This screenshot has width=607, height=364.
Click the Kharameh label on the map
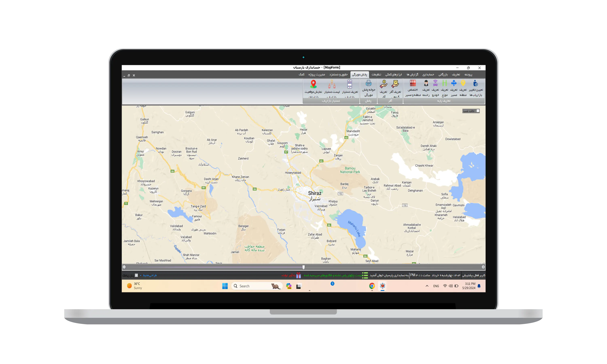click(441, 217)
